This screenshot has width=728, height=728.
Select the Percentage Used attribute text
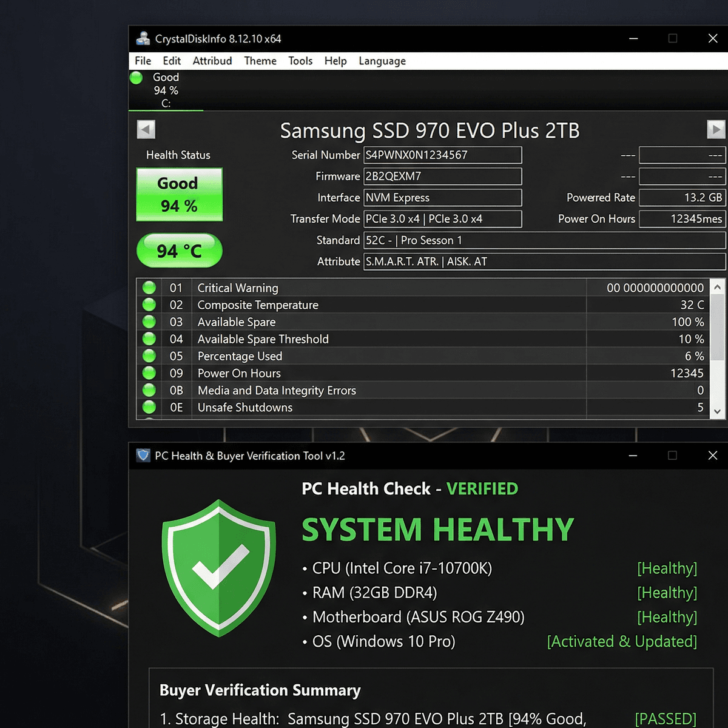tap(240, 356)
